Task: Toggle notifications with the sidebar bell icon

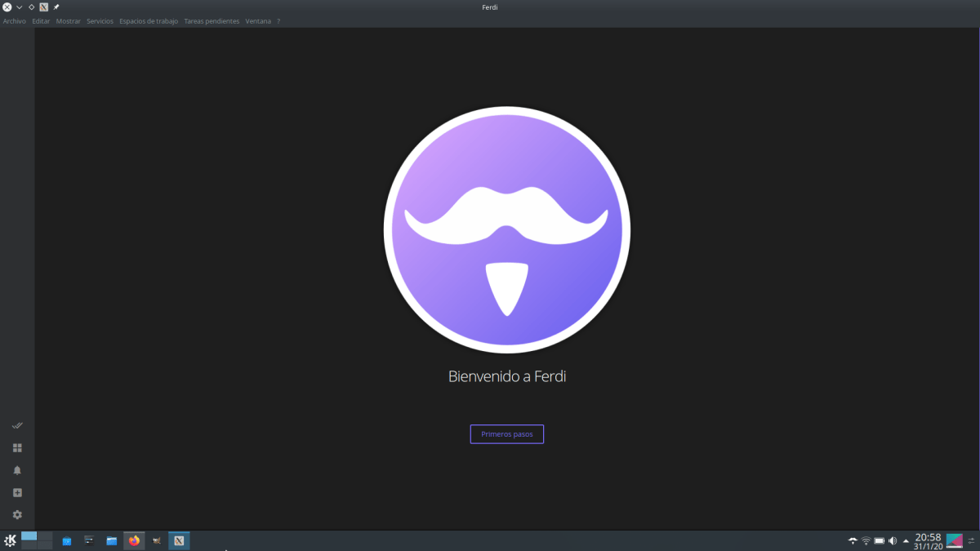Action: 17,470
